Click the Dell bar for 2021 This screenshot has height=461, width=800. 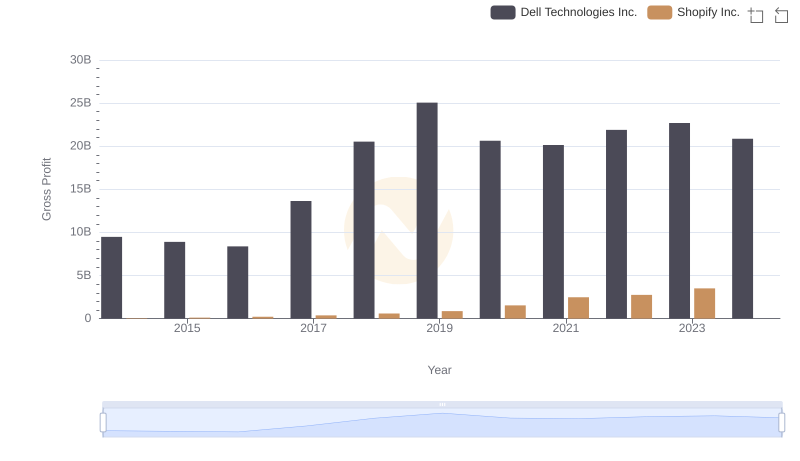(x=554, y=232)
